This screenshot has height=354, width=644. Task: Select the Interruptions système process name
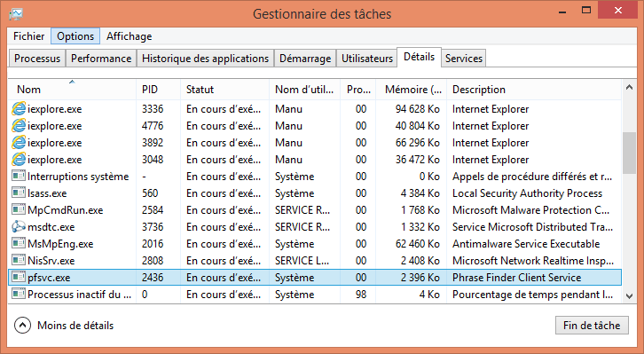78,177
